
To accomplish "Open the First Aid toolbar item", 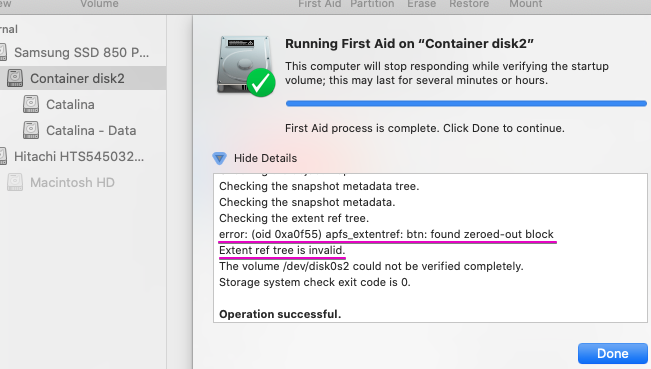I will (x=320, y=4).
